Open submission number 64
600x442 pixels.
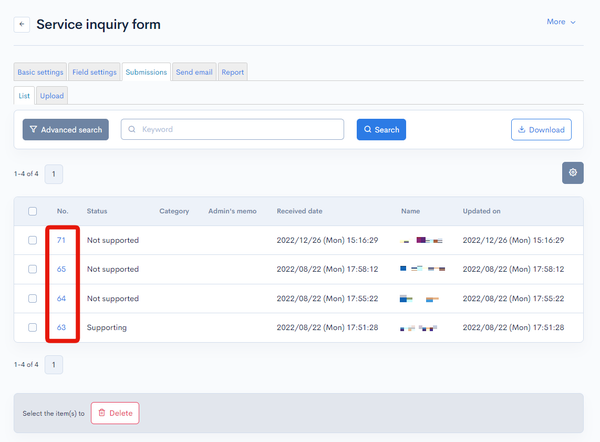[x=61, y=298]
